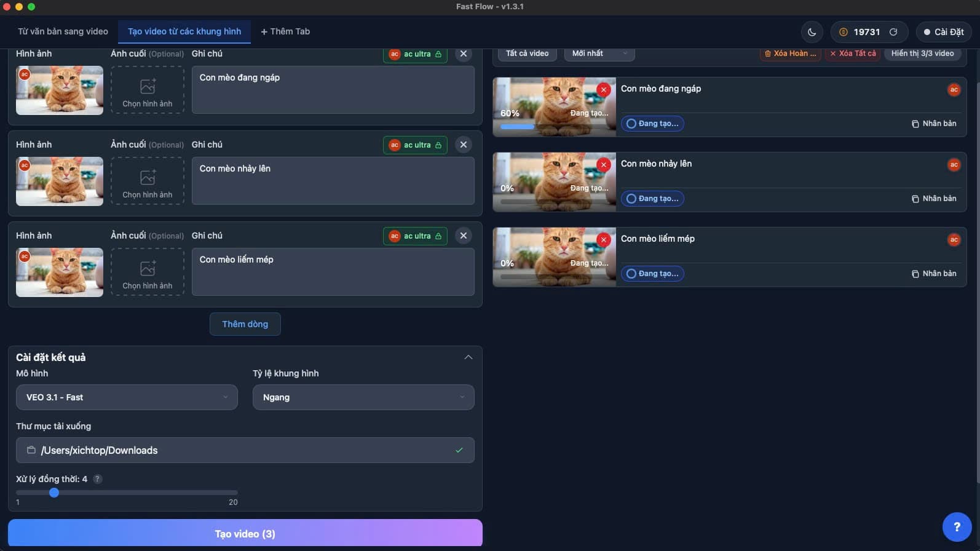Filter by Tất cả video

[x=528, y=54]
